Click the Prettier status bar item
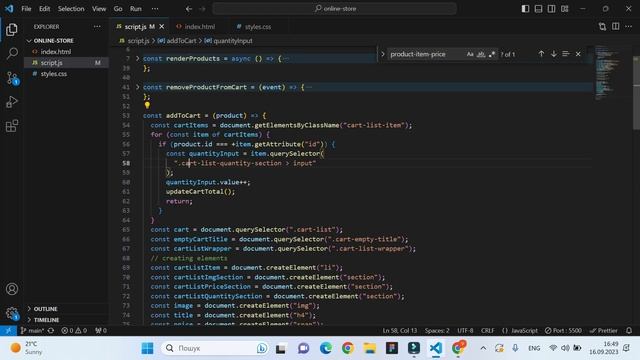The height and width of the screenshot is (360, 640). 604,331
